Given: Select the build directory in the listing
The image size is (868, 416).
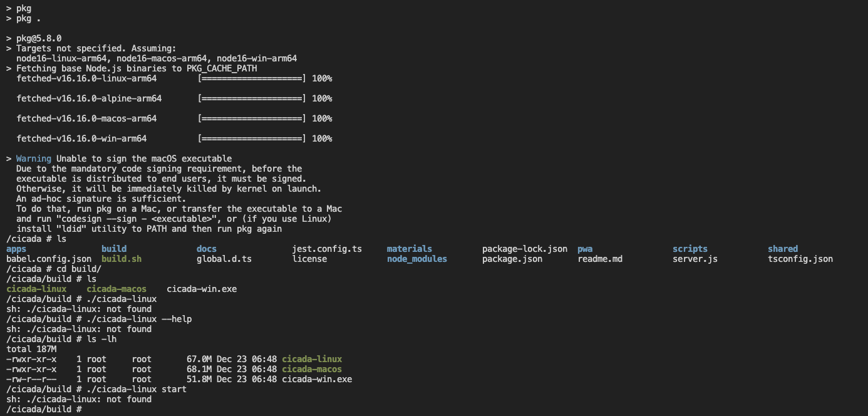Looking at the screenshot, I should point(113,248).
